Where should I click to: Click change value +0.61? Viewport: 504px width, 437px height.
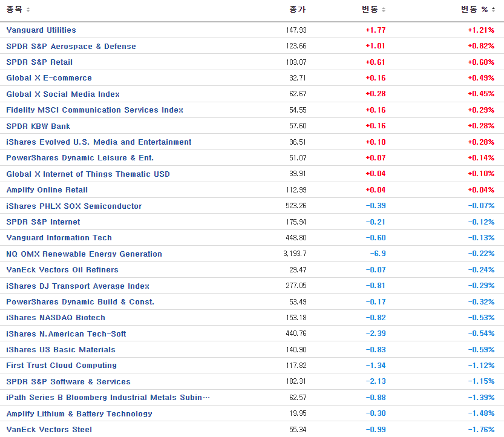[x=375, y=62]
